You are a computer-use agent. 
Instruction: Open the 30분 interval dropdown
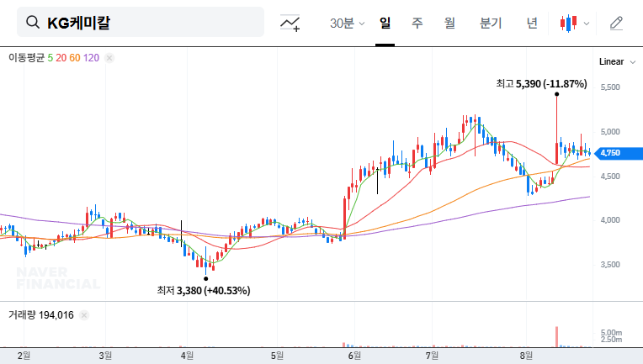[x=347, y=23]
